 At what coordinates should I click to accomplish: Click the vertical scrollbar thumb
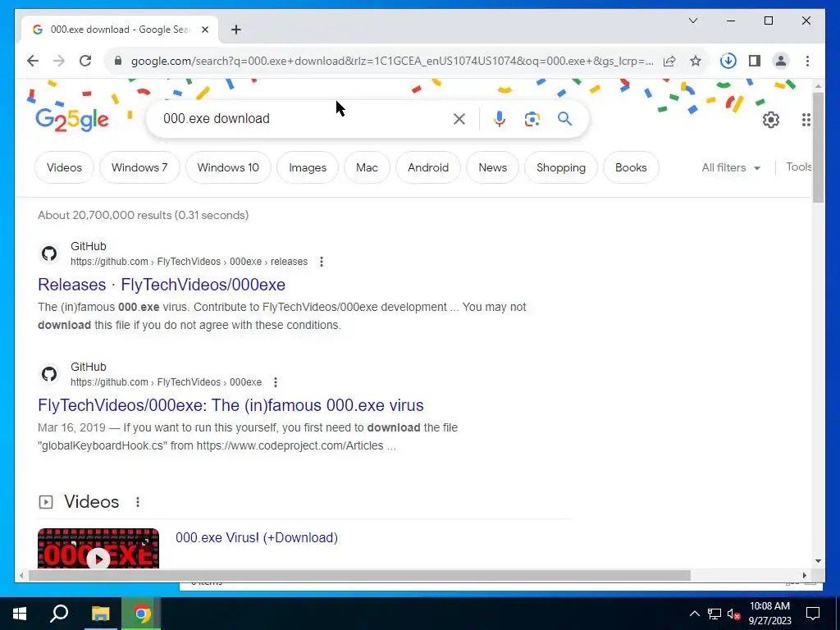(818, 148)
